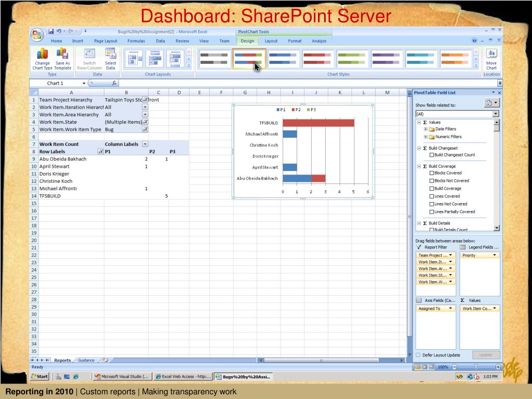Enable Defer Layout Update checkbox
This screenshot has height=399, width=532.
coord(418,355)
